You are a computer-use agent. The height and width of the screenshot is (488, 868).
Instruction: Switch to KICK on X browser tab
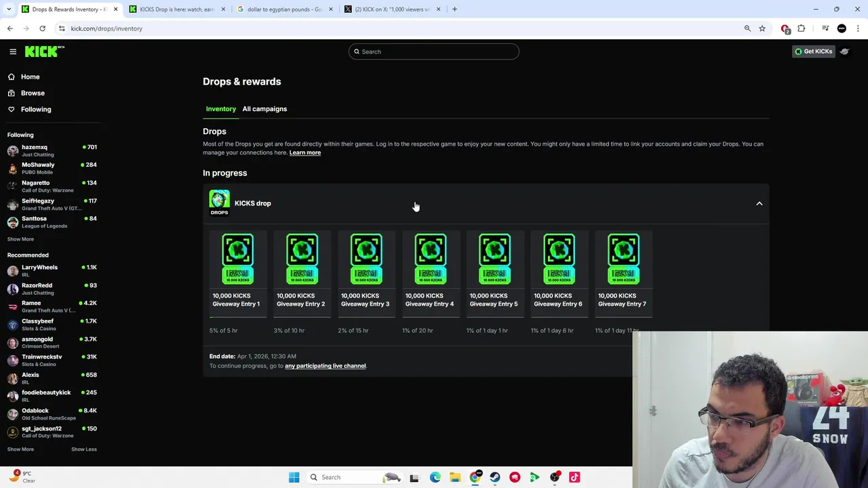click(392, 9)
